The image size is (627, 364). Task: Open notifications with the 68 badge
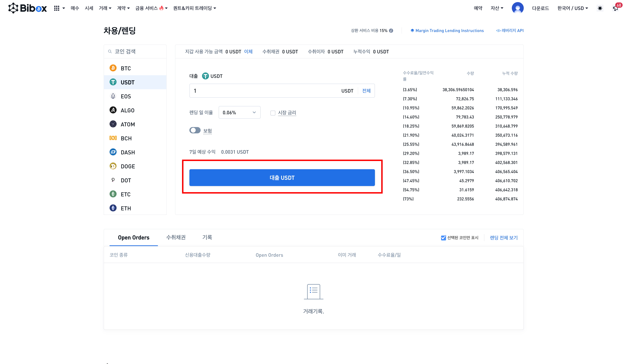point(616,8)
